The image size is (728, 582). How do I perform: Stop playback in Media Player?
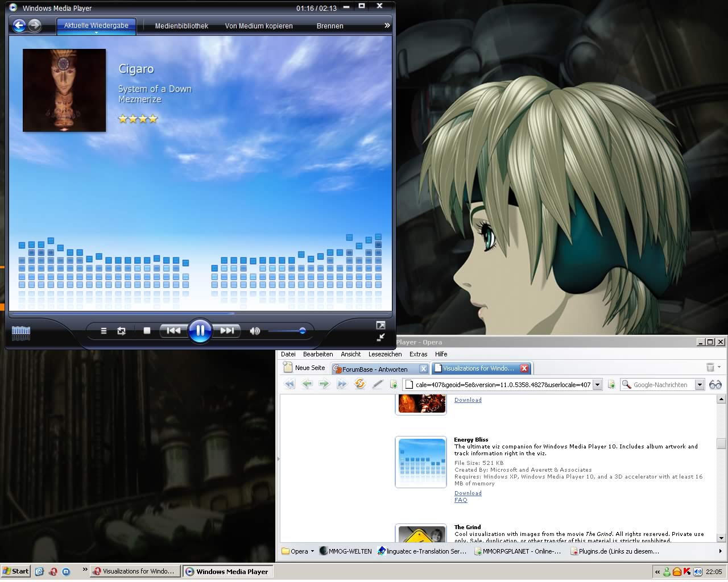click(x=147, y=331)
